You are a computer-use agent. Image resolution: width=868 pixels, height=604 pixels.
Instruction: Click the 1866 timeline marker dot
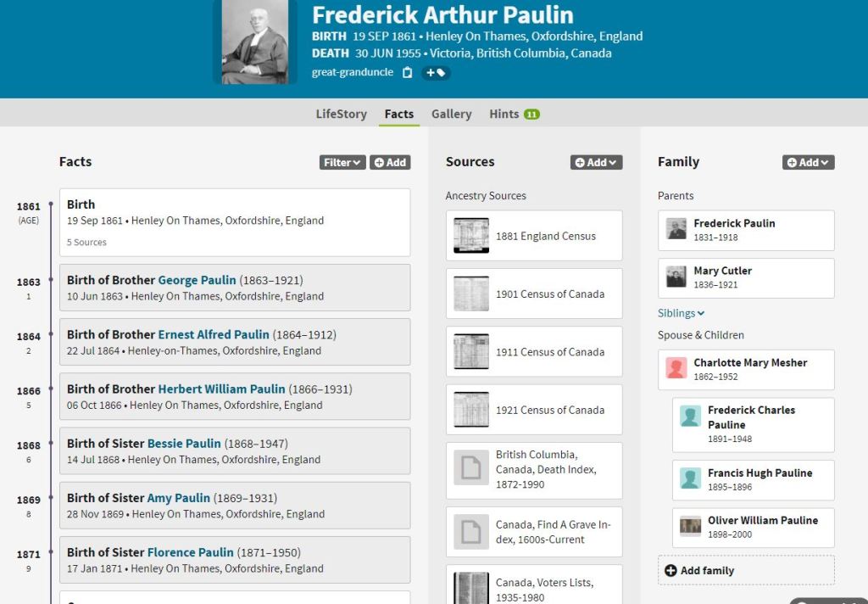coord(51,391)
